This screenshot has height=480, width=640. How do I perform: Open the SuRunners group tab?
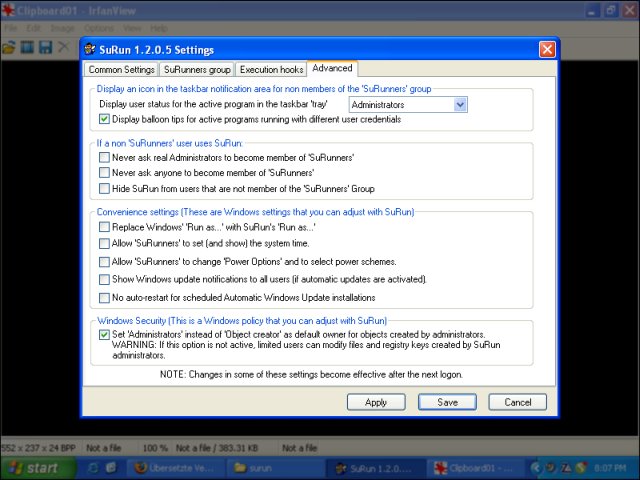197,70
